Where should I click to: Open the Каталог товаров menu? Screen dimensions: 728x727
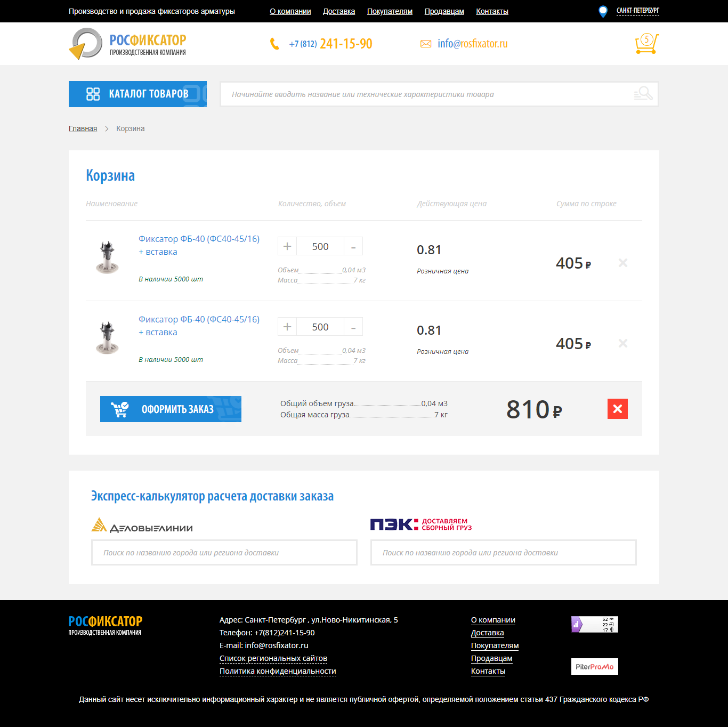[137, 94]
